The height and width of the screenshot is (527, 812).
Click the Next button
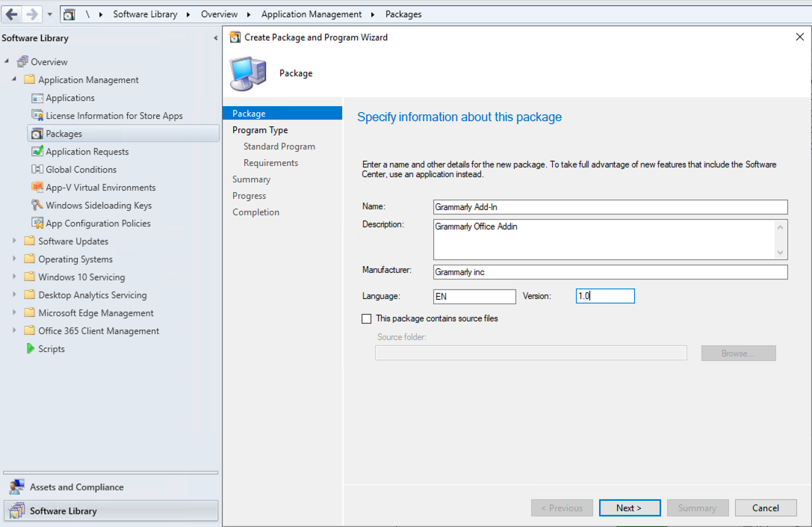pos(630,508)
